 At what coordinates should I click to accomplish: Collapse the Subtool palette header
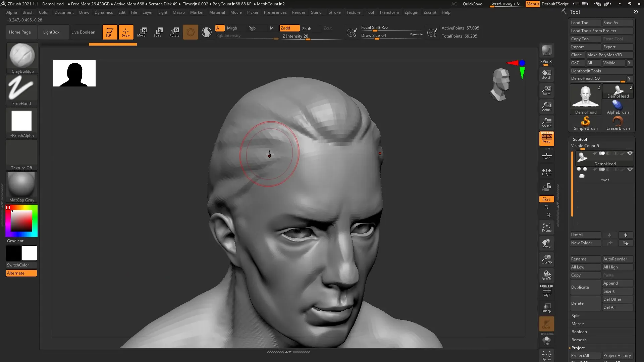pyautogui.click(x=580, y=139)
